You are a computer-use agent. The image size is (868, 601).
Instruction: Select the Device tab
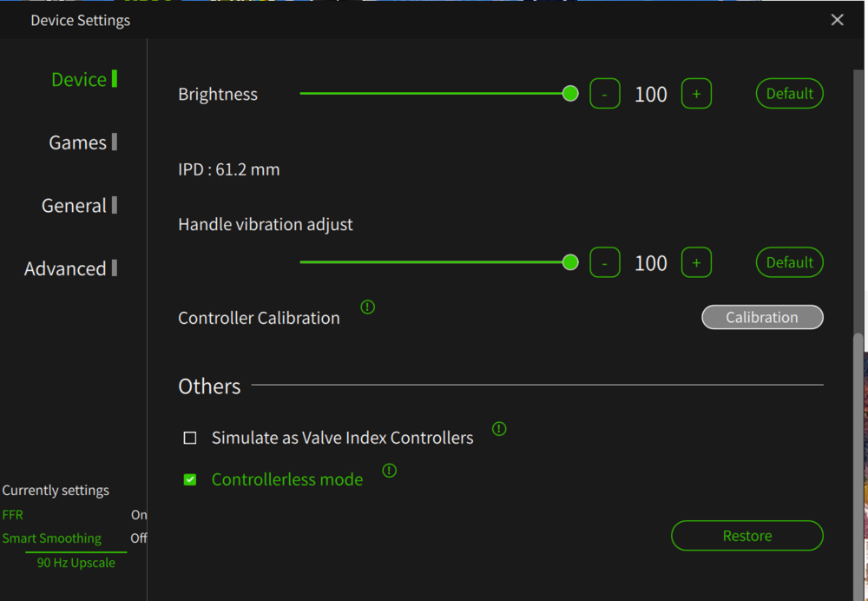click(79, 80)
